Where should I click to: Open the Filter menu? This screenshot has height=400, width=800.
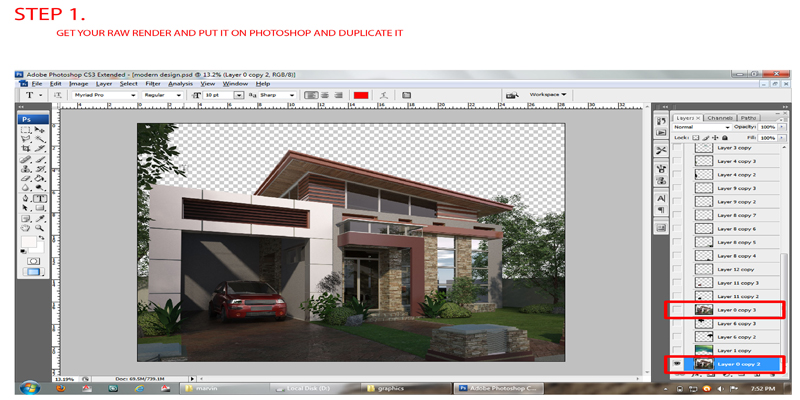click(x=153, y=84)
